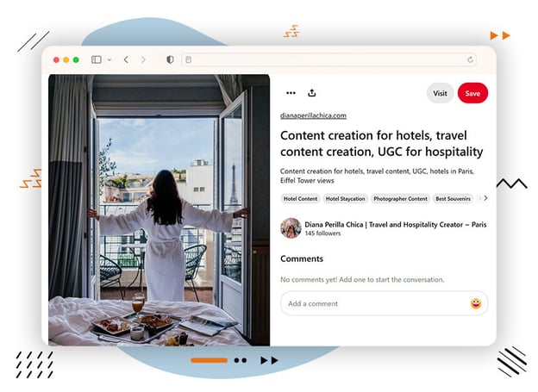Click the pin description about Eiffel Tower views
The height and width of the screenshot is (392, 538).
pos(377,176)
